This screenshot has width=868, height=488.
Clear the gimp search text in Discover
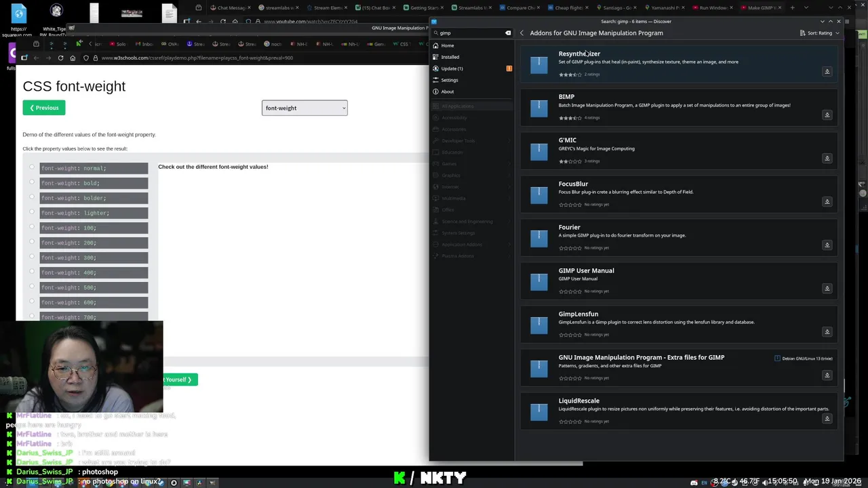click(x=508, y=33)
